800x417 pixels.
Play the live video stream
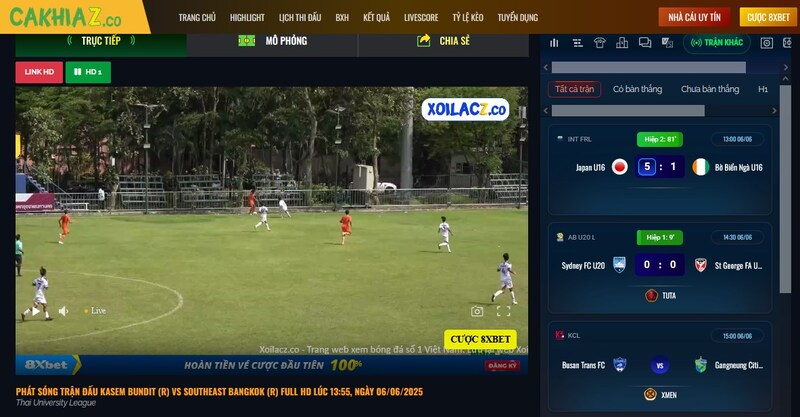click(36, 310)
